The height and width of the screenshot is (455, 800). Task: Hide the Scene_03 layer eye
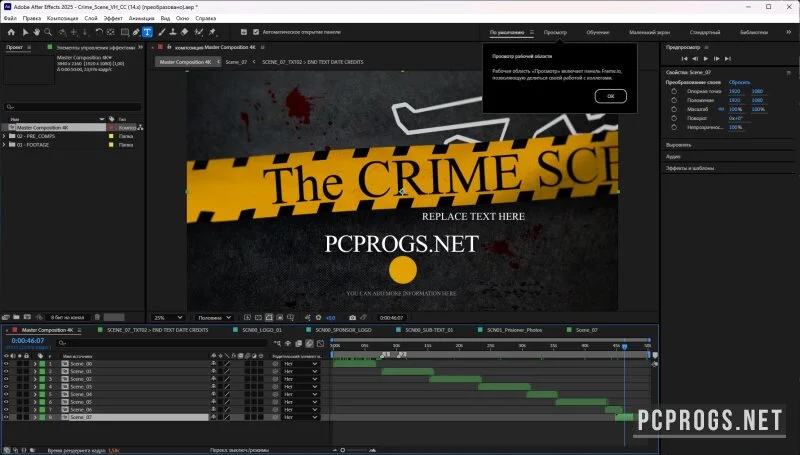pyautogui.click(x=6, y=387)
